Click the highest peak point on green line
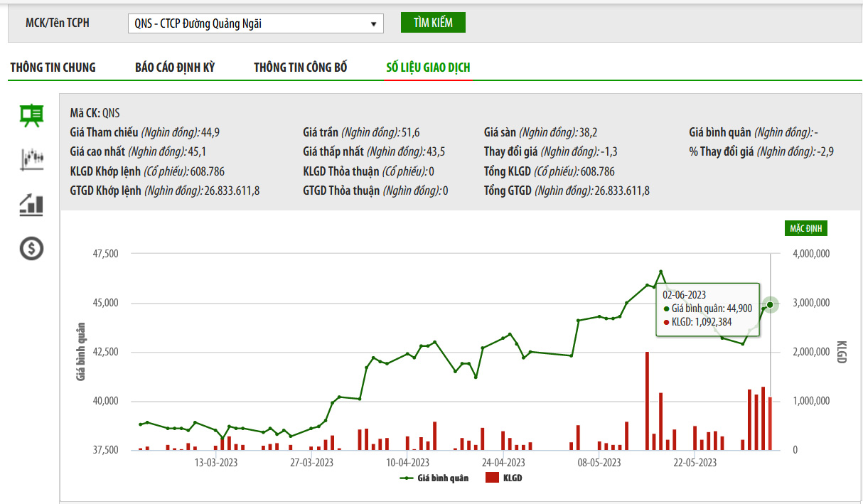Screen dimensions: 863x504 660,272
